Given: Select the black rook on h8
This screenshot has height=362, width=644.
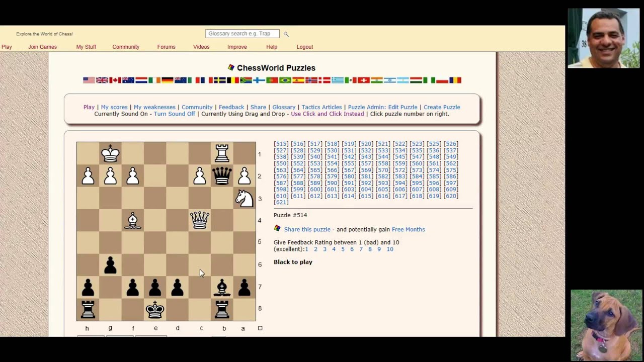Looking at the screenshot, I should [x=88, y=309].
